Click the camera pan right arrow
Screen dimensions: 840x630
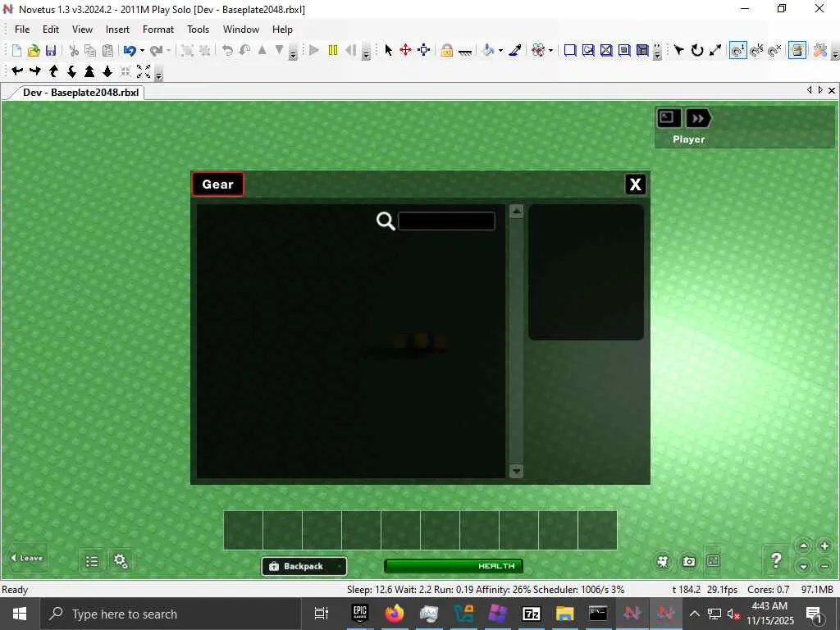[35, 71]
